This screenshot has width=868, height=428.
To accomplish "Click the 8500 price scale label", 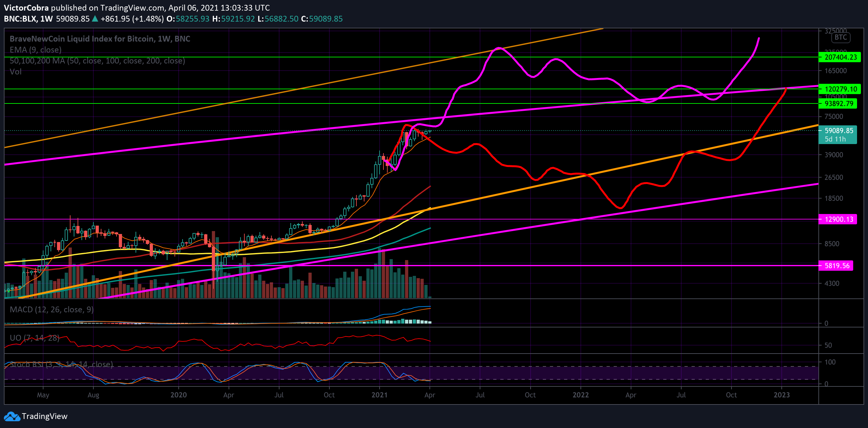I will (x=832, y=244).
